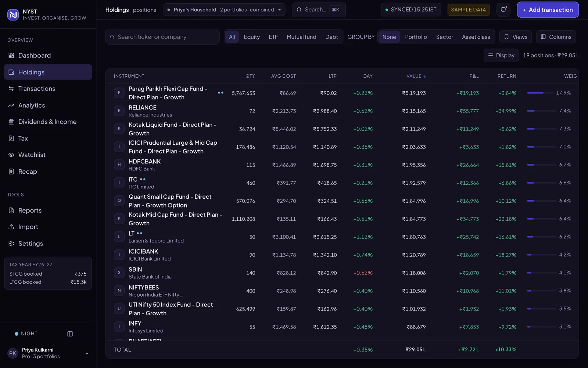Group holdings by Portfolio
588x368 pixels.
point(416,37)
